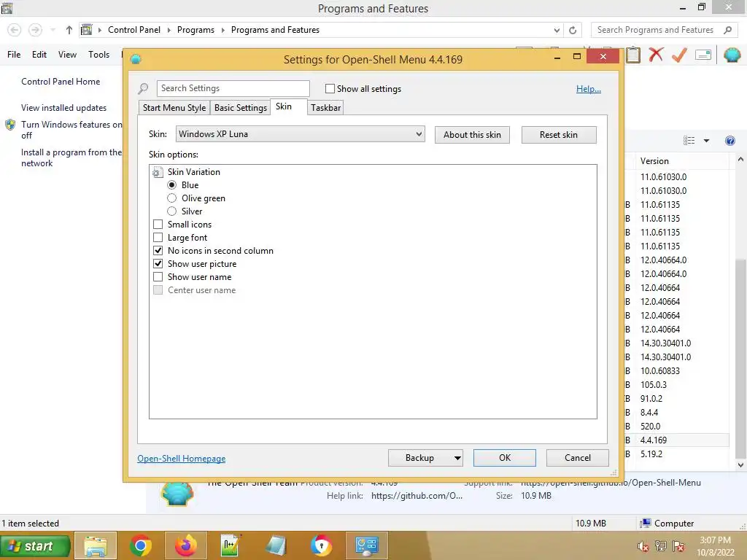747x560 pixels.
Task: Open the Skin dropdown showing Windows XP Luna
Action: 300,134
